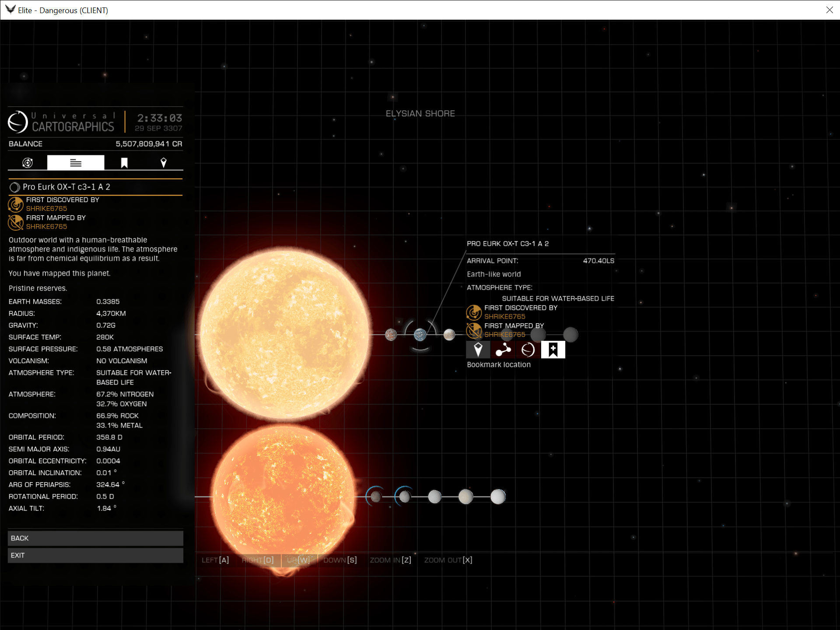This screenshot has width=840, height=630.
Task: Click the 'Earth-like world' label in popup
Action: [493, 274]
